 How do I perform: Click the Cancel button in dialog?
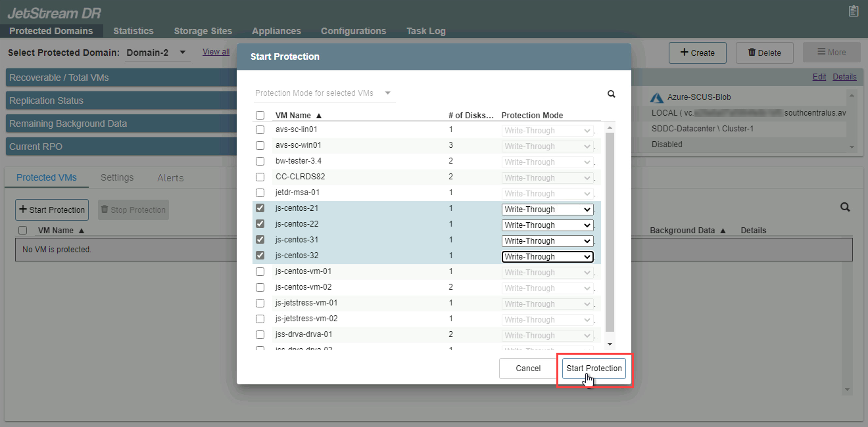click(528, 369)
